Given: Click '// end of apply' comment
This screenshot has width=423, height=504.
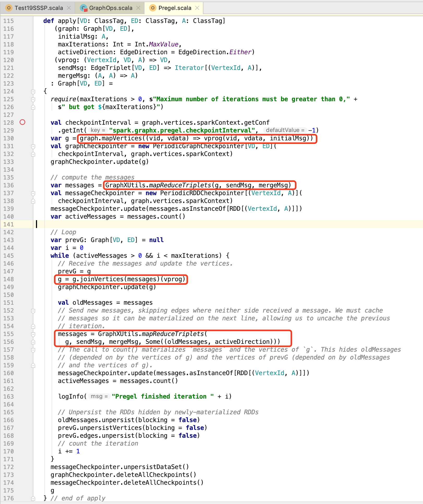Looking at the screenshot, I should tap(78, 498).
